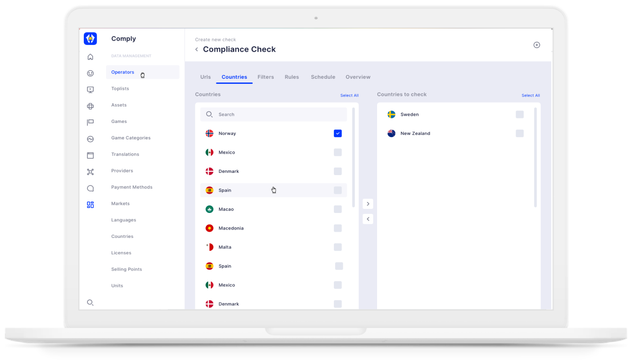
Task: Open Markets in the sidebar menu
Action: (120, 204)
